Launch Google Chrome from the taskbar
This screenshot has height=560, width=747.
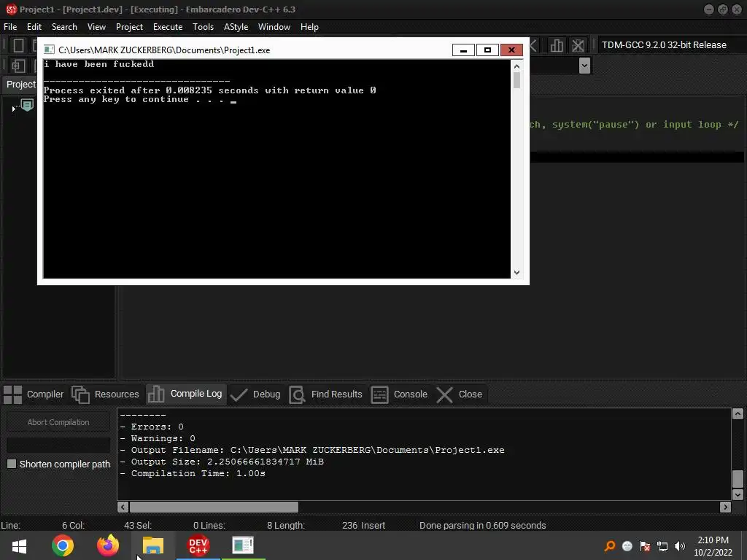(x=63, y=545)
